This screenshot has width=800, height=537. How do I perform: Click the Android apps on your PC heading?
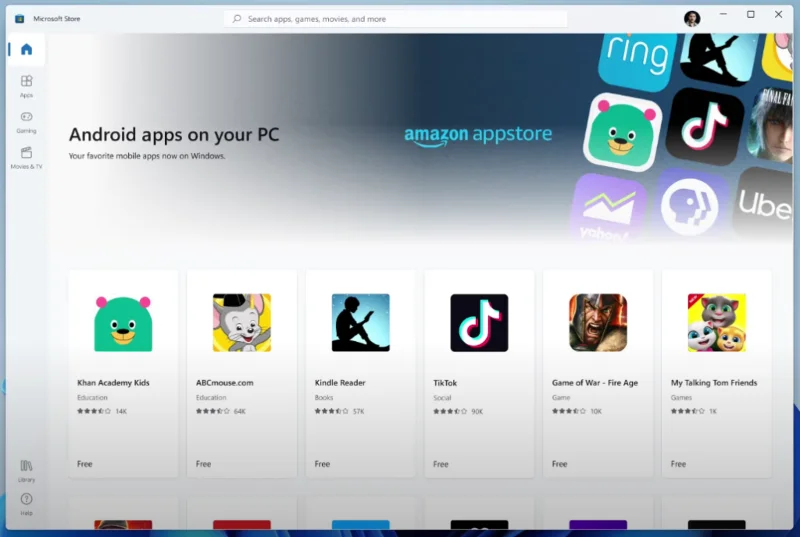tap(174, 135)
